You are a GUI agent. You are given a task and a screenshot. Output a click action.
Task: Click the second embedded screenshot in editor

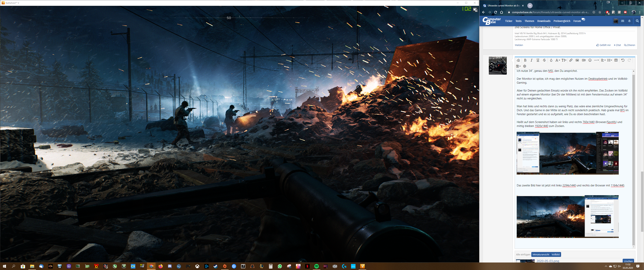pyautogui.click(x=567, y=216)
